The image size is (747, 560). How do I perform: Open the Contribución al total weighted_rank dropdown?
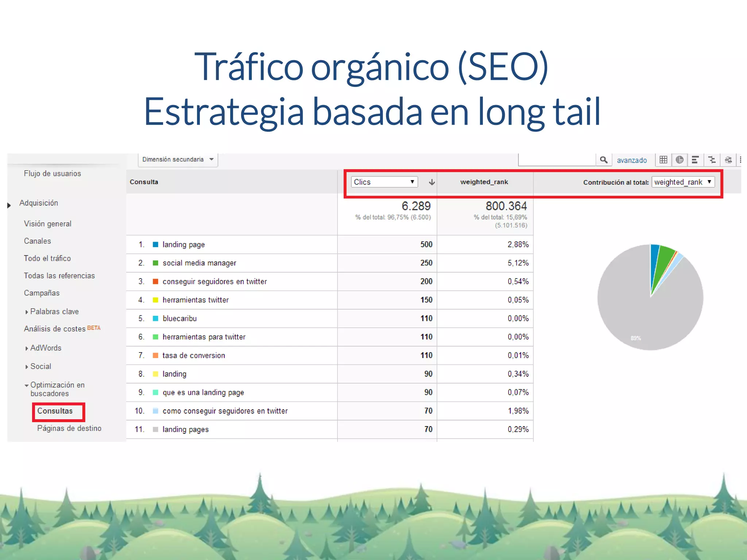coord(683,182)
